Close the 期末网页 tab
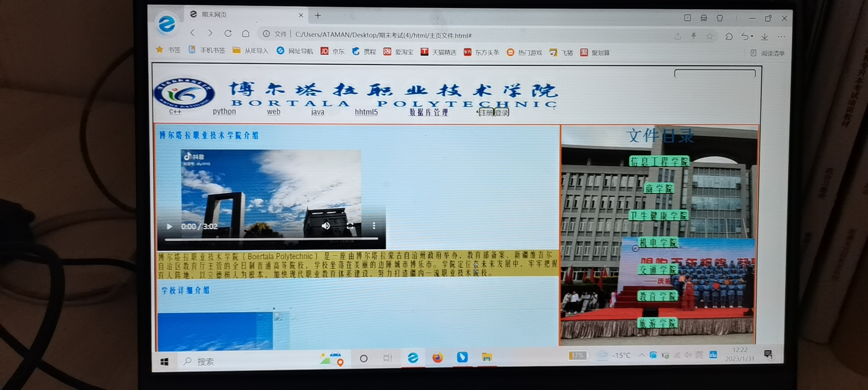 tap(301, 15)
